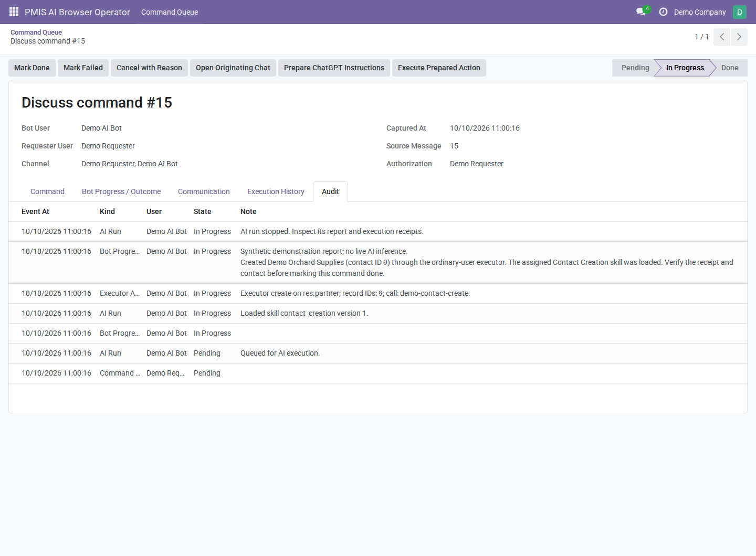Image resolution: width=756 pixels, height=556 pixels.
Task: Switch to Execution History tab
Action: (x=276, y=191)
